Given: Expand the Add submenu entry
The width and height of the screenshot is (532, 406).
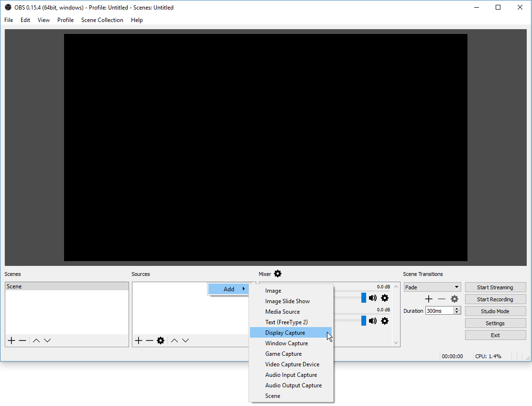Looking at the screenshot, I should tap(229, 289).
